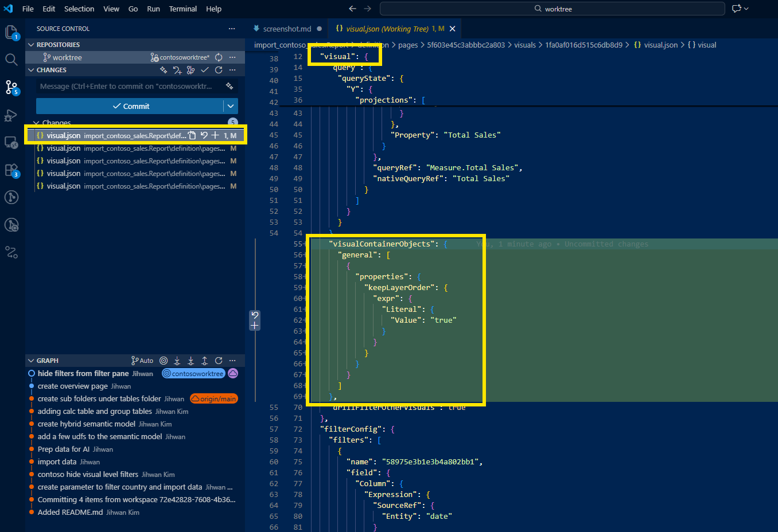
Task: Change the Graph Auto branch filter
Action: click(x=142, y=361)
